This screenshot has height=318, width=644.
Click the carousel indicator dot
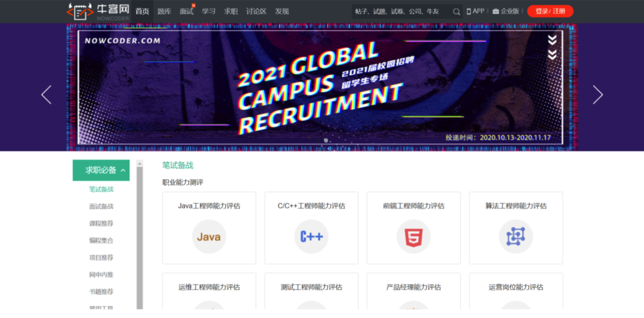point(326,141)
